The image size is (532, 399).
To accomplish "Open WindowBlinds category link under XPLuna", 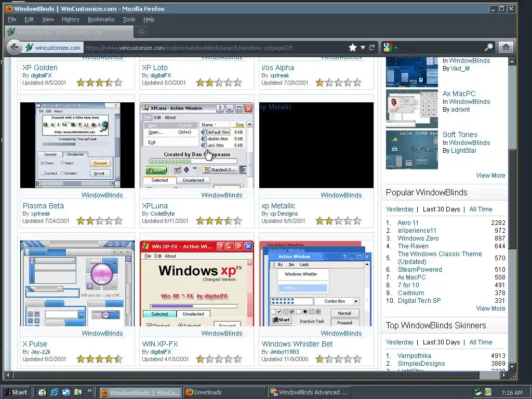I will click(222, 195).
